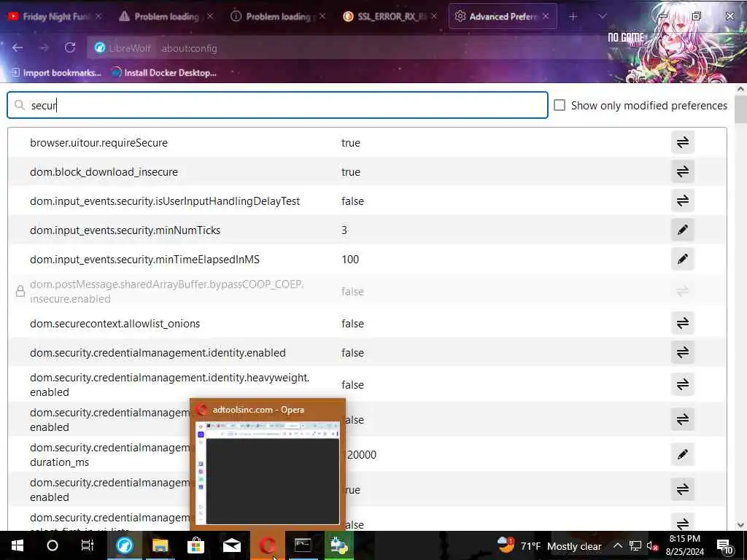Switch to first Problem loading tab

point(166,16)
